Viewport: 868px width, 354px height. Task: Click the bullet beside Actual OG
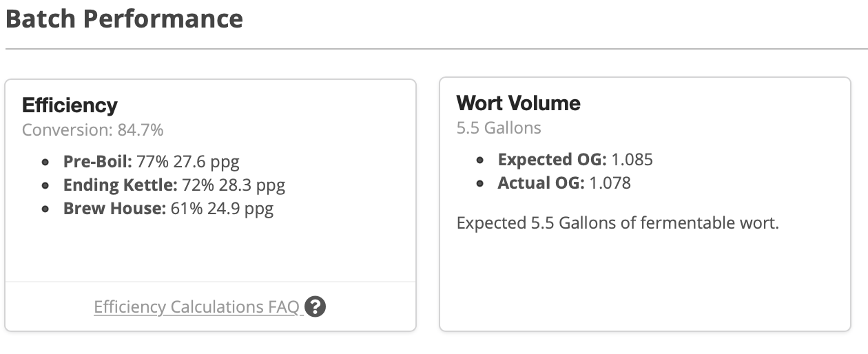tap(480, 184)
